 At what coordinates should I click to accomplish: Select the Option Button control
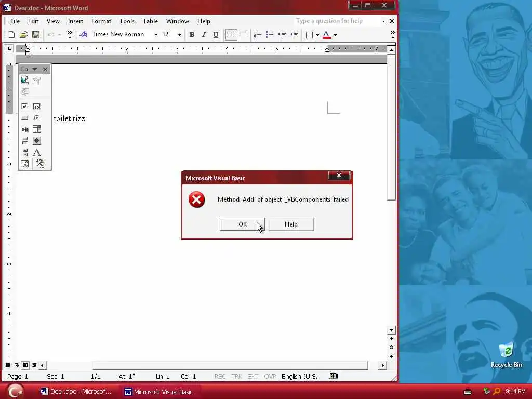(x=37, y=118)
